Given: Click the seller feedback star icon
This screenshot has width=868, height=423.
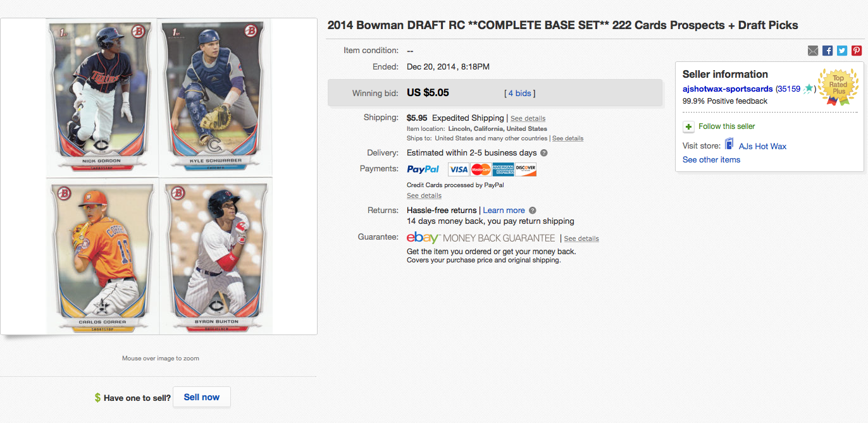Looking at the screenshot, I should [809, 89].
